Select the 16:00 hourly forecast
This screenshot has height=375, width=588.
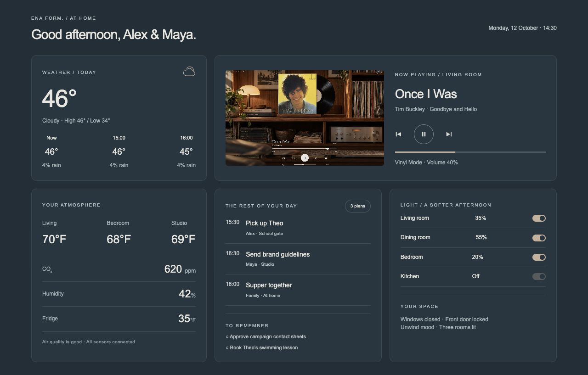[186, 151]
